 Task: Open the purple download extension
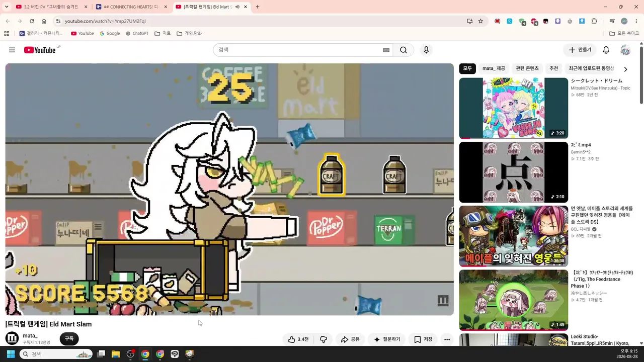[558, 21]
